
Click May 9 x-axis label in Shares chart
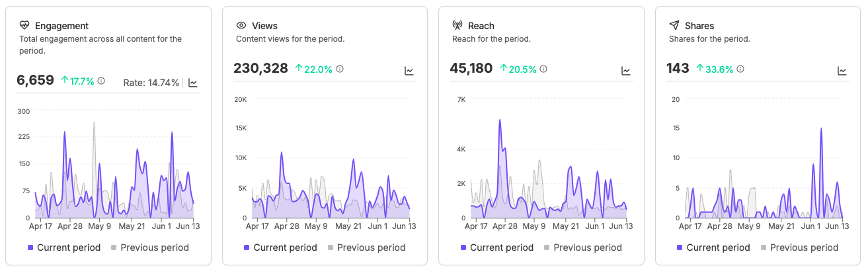pyautogui.click(x=749, y=226)
